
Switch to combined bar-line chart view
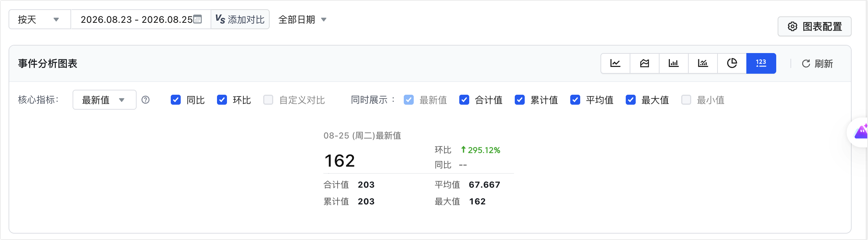pos(703,63)
